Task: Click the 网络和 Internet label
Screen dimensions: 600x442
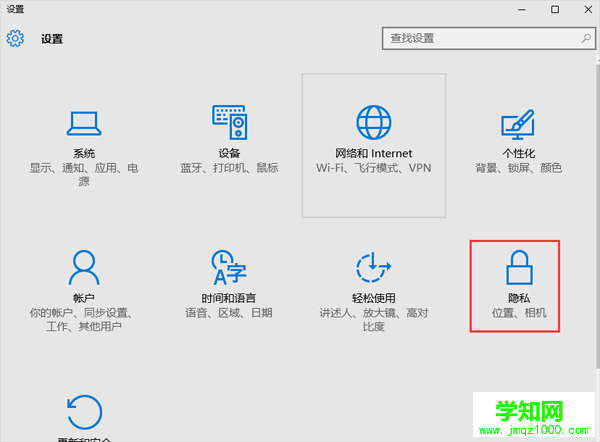Action: pos(374,153)
